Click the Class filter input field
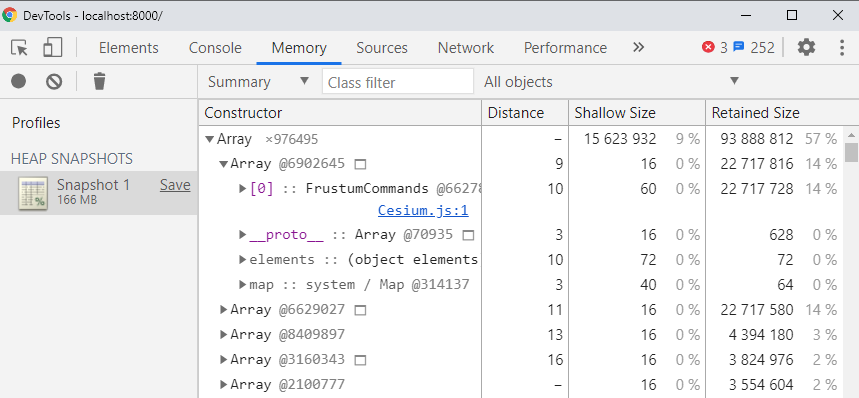The height and width of the screenshot is (398, 859). (x=398, y=82)
